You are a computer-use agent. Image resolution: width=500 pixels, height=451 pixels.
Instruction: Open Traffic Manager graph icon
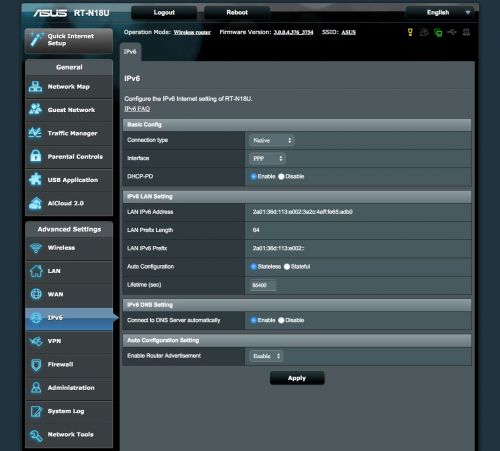click(x=35, y=133)
